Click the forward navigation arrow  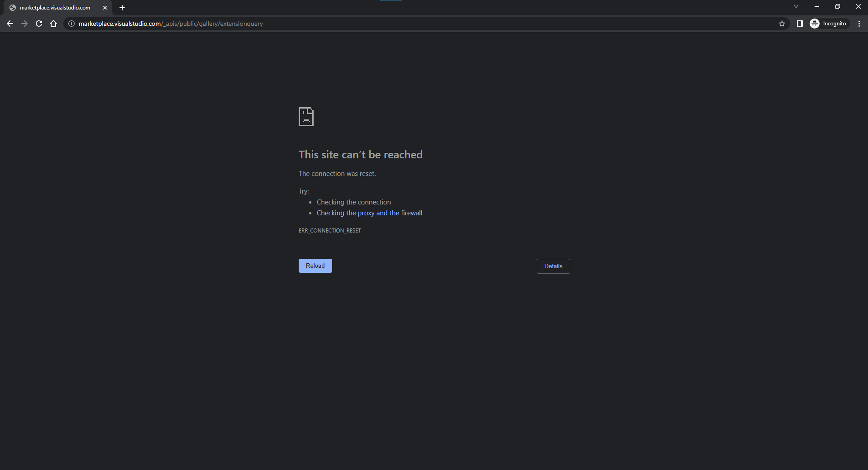click(x=24, y=24)
